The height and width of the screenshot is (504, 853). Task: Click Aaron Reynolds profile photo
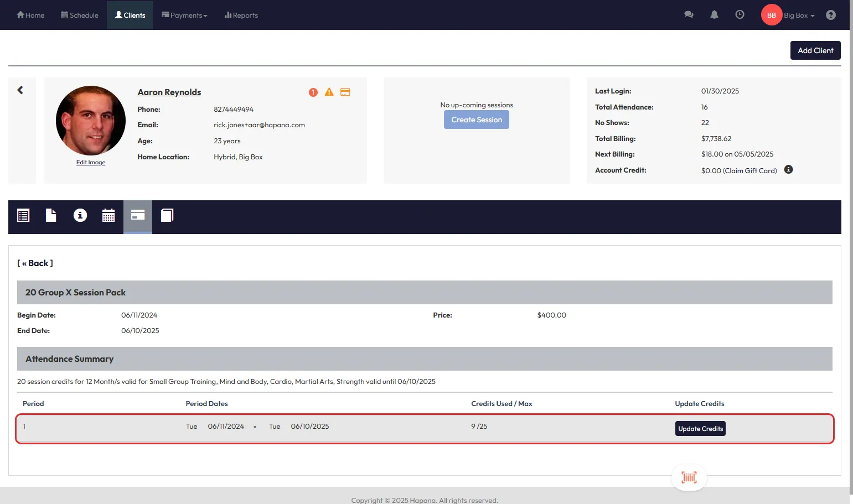[x=91, y=121]
